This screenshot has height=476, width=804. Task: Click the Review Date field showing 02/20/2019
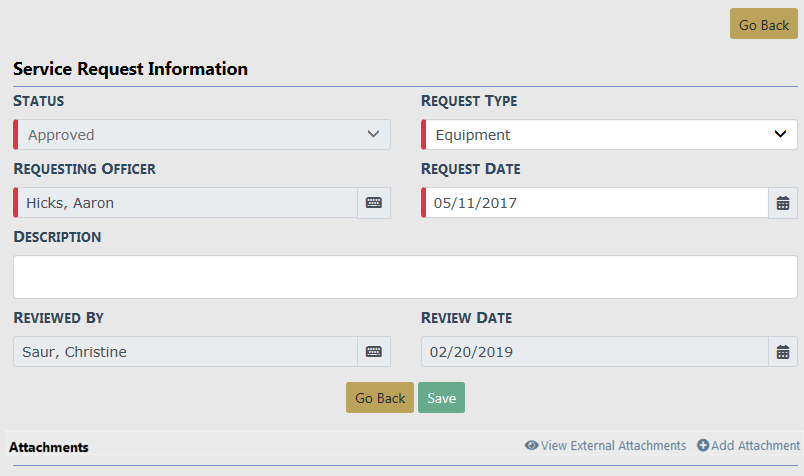(x=596, y=352)
